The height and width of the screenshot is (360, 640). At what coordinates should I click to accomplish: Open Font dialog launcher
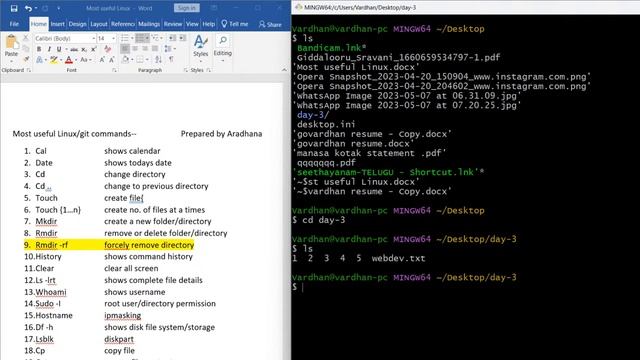114,70
